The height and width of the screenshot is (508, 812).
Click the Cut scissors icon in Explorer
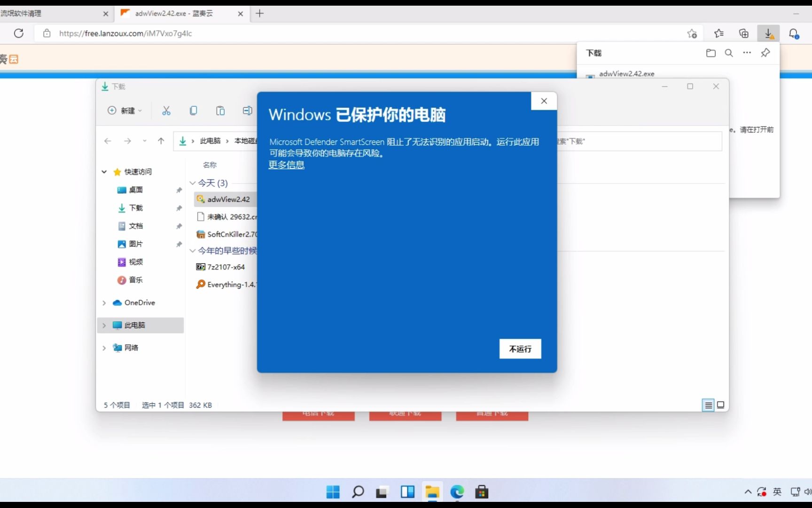pos(166,111)
